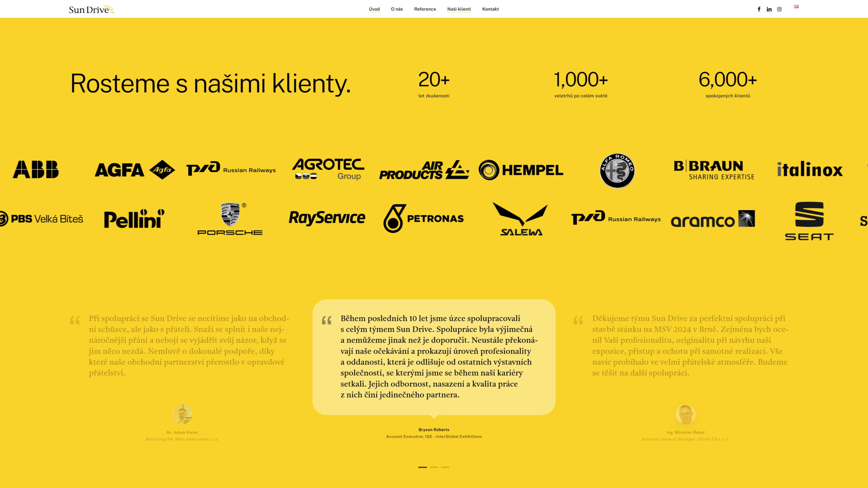Open the Instagram social link

pyautogui.click(x=779, y=9)
